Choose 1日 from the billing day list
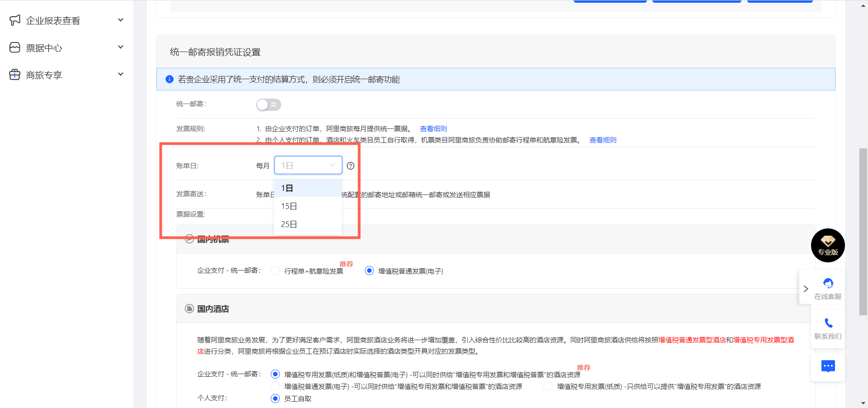Viewport: 868px width, 408px height. (308, 188)
